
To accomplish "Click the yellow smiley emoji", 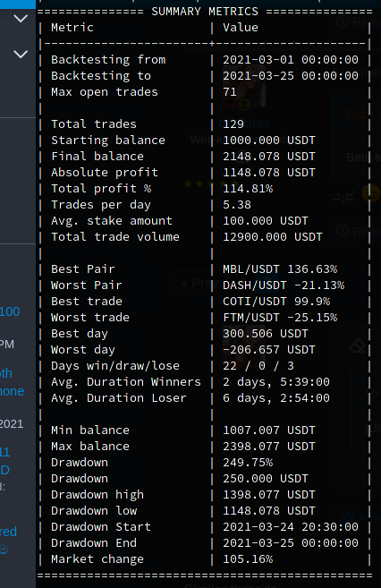I will pyautogui.click(x=371, y=193).
